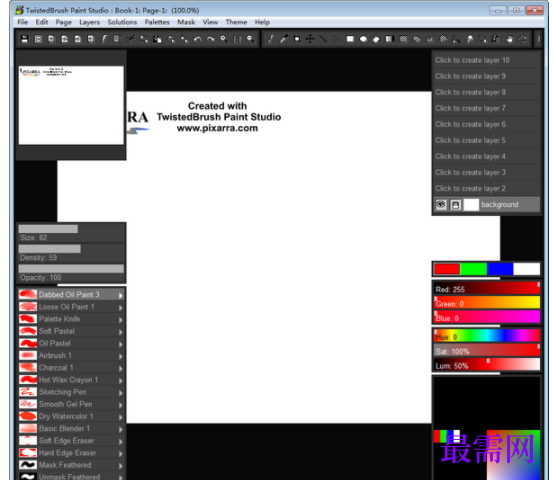Select the Hard Edge Eraser brush
The image size is (553, 480).
coord(71,453)
